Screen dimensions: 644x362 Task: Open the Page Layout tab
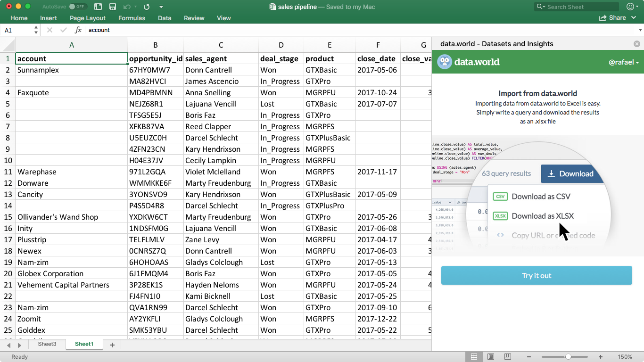(x=88, y=18)
